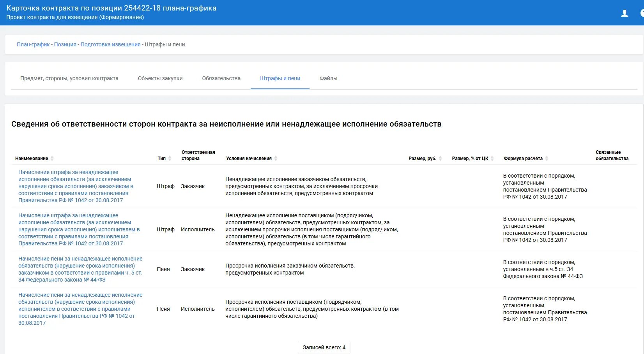This screenshot has width=644, height=354.
Task: Go to План-график breadcrumb link
Action: coord(33,44)
